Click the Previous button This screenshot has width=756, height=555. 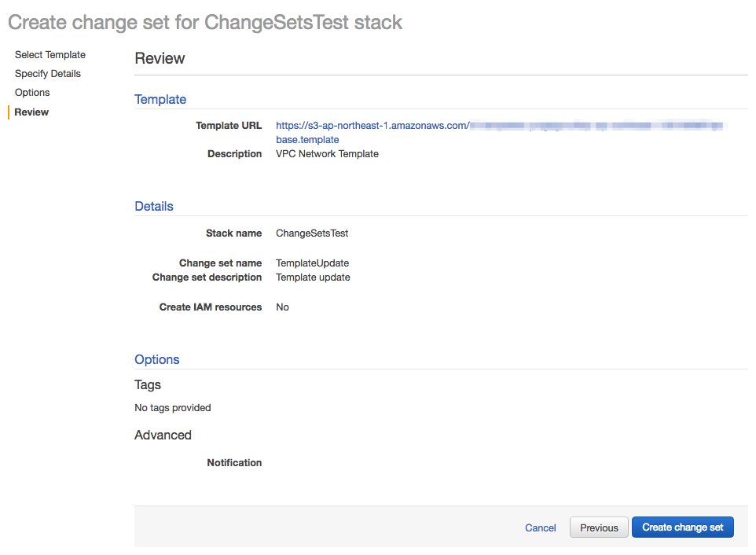pos(598,527)
